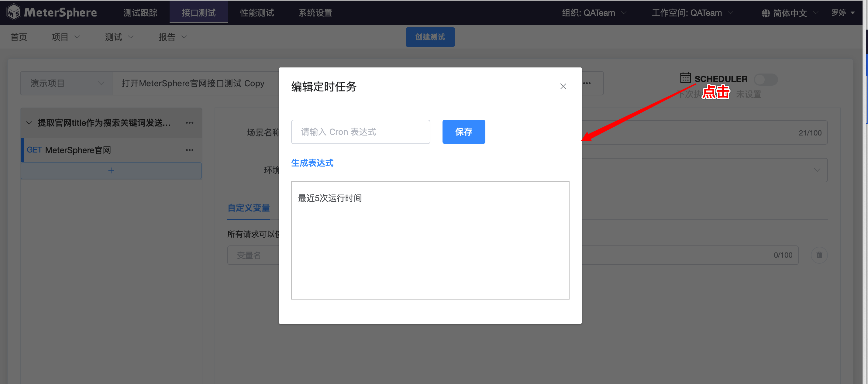Click the 生成表达式 link

click(312, 163)
